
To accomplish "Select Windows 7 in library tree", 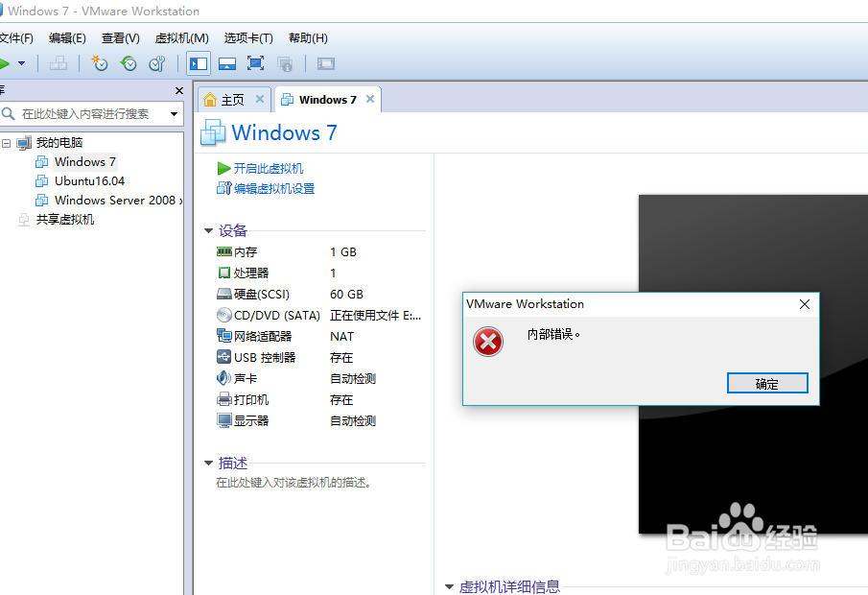I will click(84, 162).
